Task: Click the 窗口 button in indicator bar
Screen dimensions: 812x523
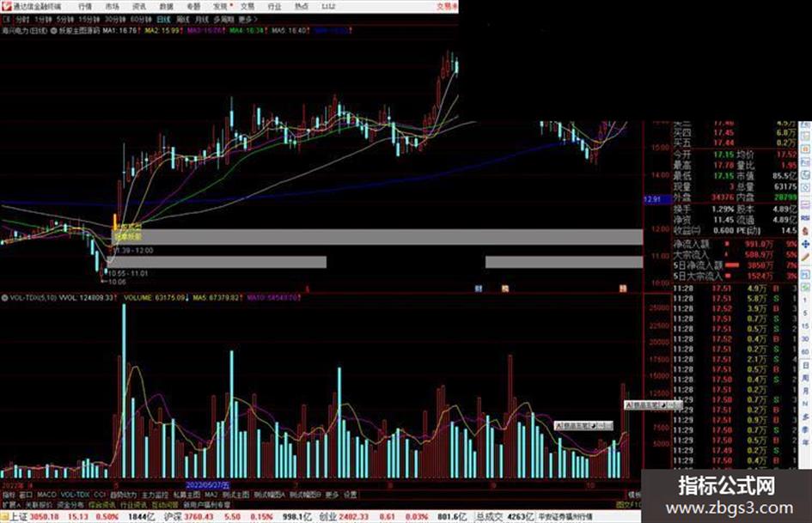Action: (x=26, y=495)
